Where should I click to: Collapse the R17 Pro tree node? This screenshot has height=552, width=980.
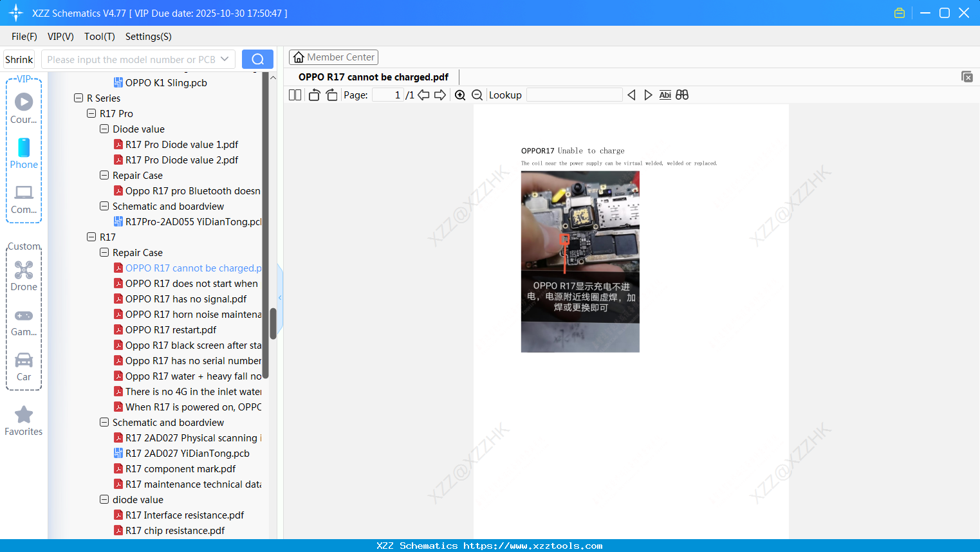[91, 114]
